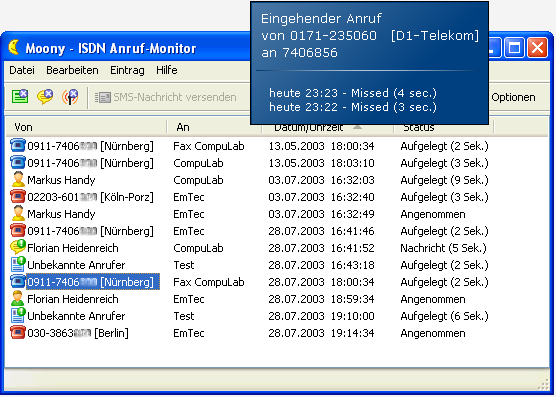Click Eingehender Anruf popup heading
This screenshot has height=397, width=556.
[321, 18]
